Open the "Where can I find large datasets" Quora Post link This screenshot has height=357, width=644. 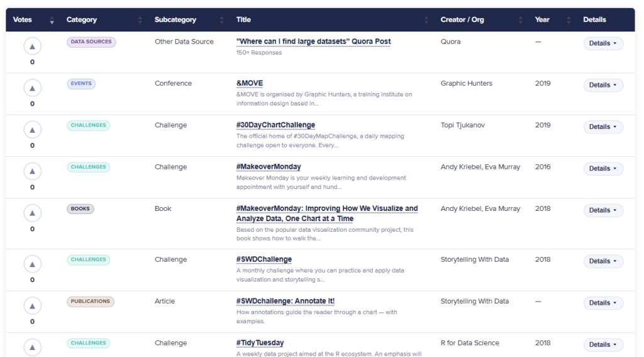tap(313, 42)
